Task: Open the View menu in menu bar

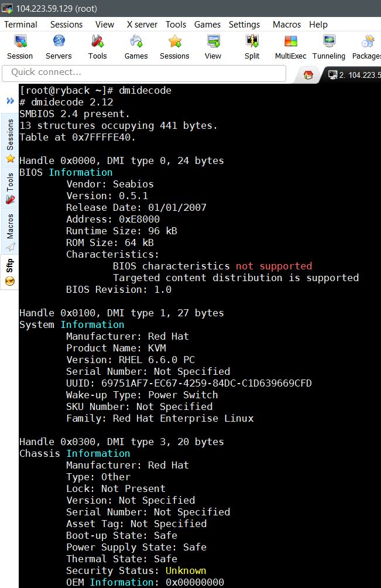Action: click(105, 25)
